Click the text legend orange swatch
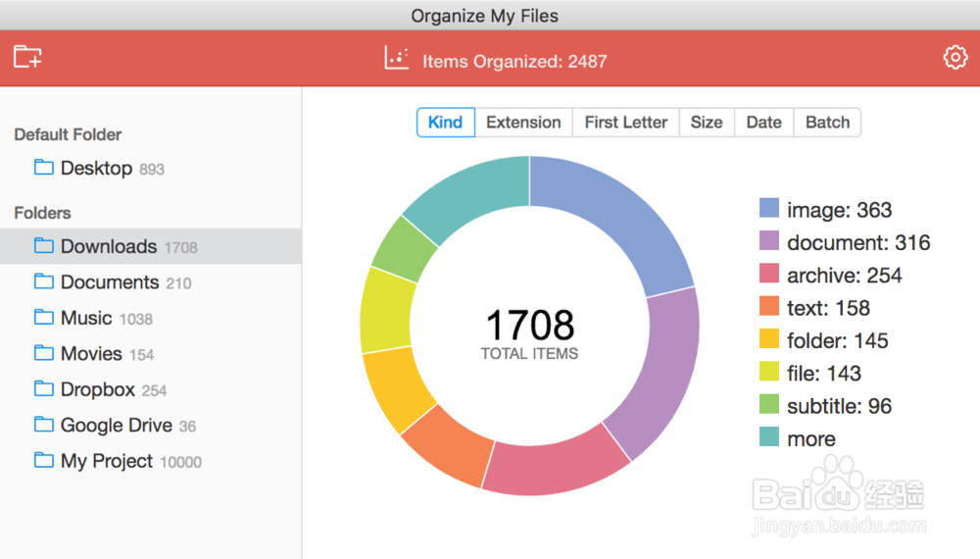This screenshot has height=559, width=980. 769,306
